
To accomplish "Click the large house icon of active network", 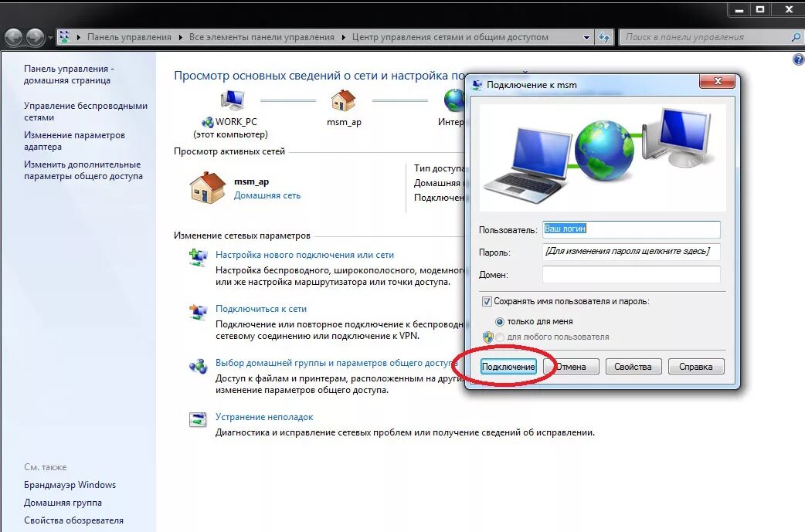I will click(207, 188).
